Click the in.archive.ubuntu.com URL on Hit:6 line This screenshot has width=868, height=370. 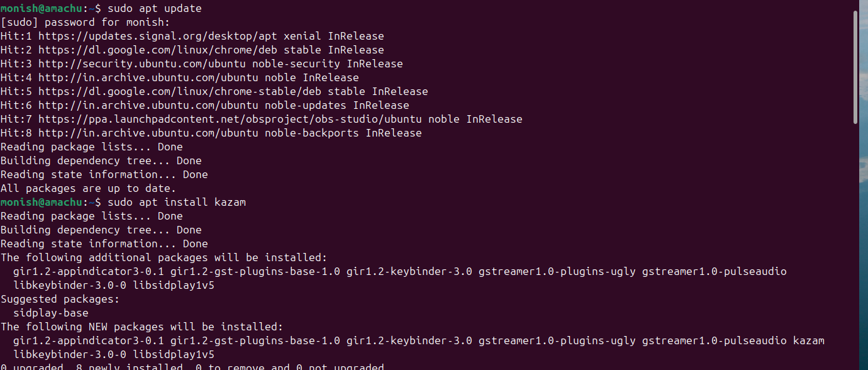click(x=148, y=105)
